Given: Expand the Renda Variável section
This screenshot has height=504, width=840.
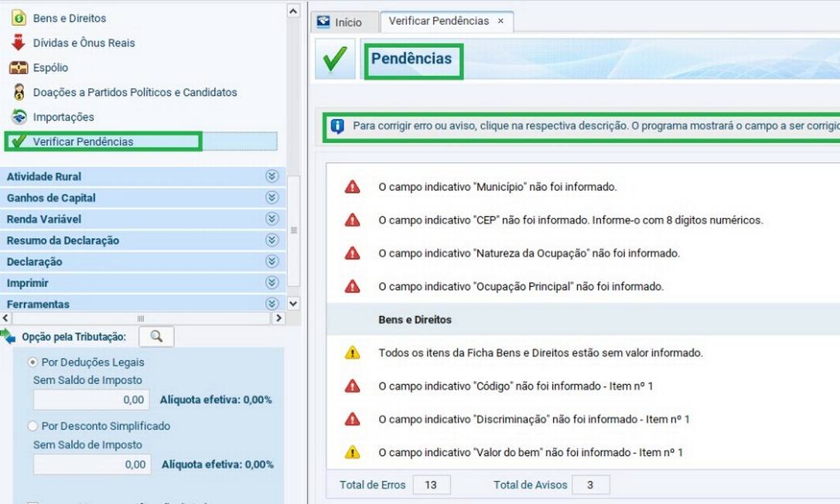Looking at the screenshot, I should pos(271,219).
